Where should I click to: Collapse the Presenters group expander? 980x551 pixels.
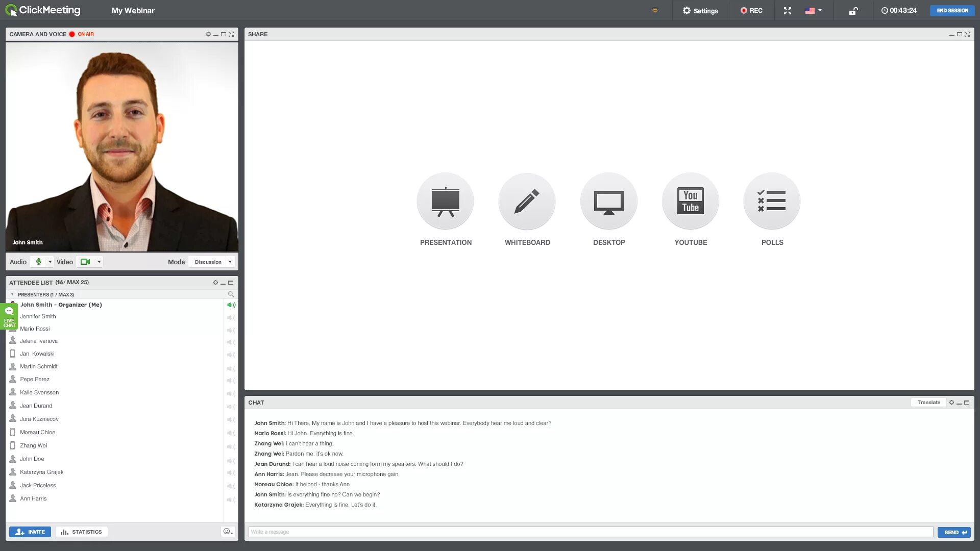[12, 294]
